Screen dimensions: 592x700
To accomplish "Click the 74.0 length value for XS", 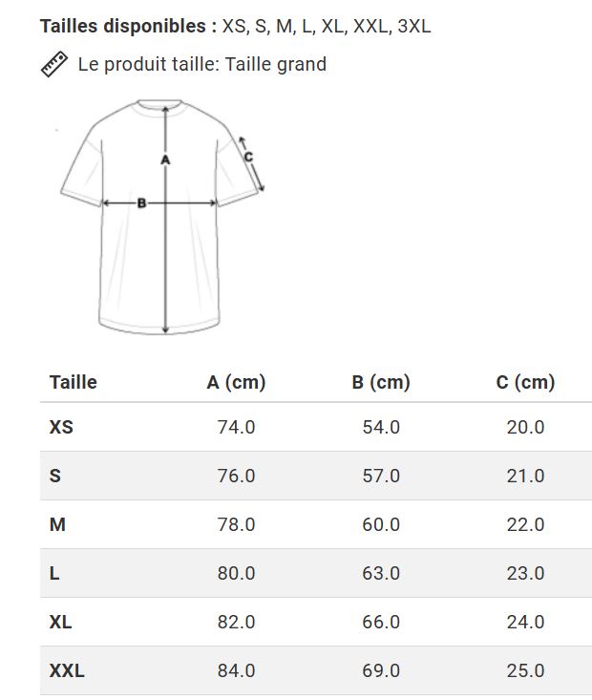I will (236, 427).
